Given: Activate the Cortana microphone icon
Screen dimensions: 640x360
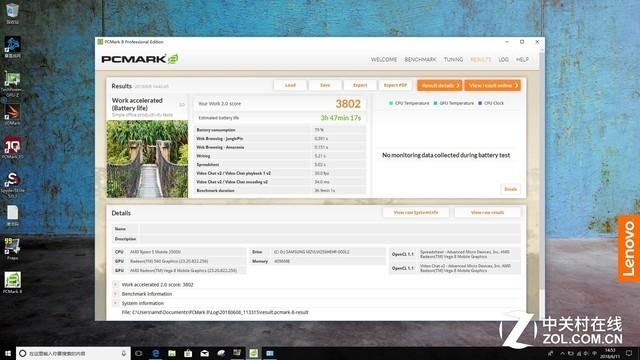Looking at the screenshot, I should pyautogui.click(x=124, y=353).
